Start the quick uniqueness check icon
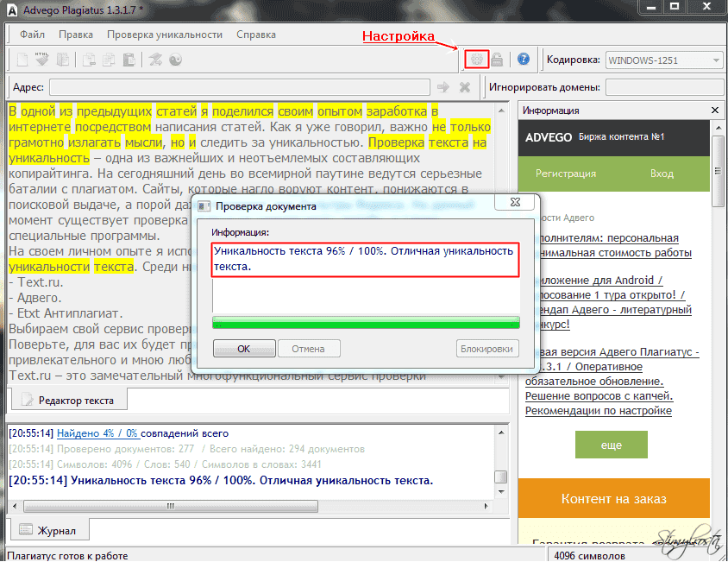The image size is (728, 562). pyautogui.click(x=155, y=60)
